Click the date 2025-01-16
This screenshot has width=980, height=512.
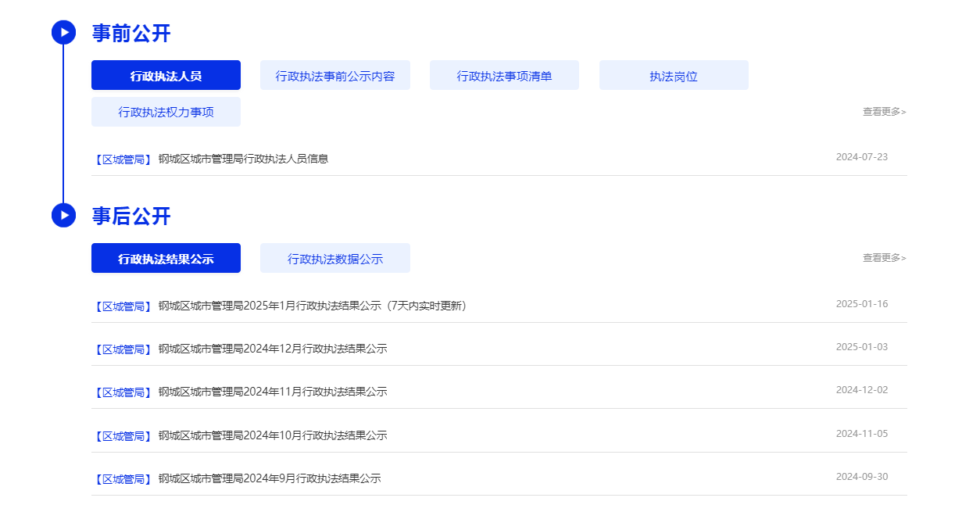coord(862,304)
